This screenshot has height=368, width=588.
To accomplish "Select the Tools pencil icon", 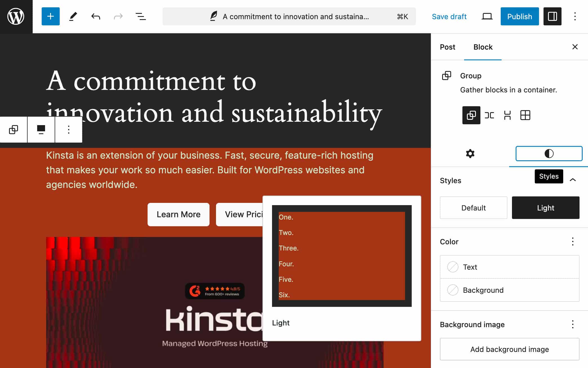I will (x=73, y=16).
